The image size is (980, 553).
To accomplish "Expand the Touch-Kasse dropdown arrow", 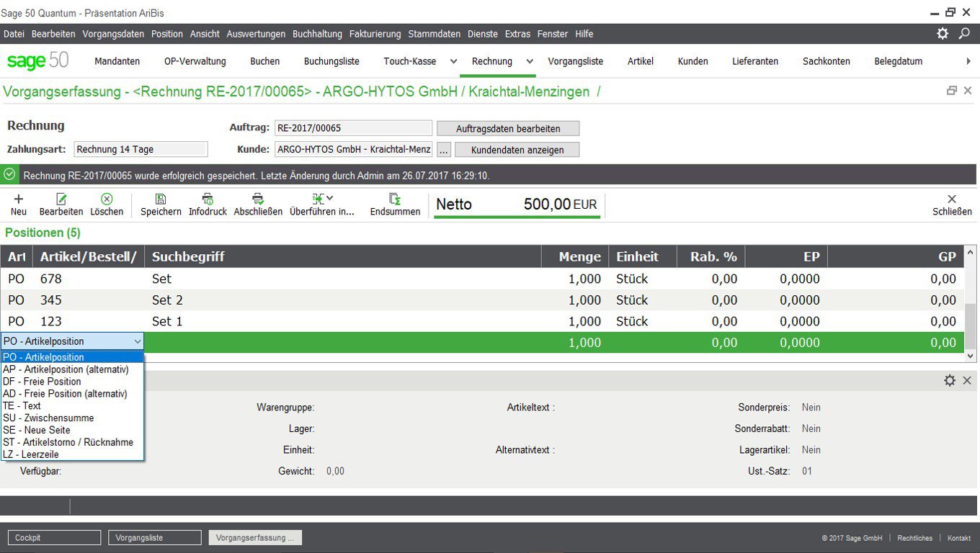I will point(453,61).
